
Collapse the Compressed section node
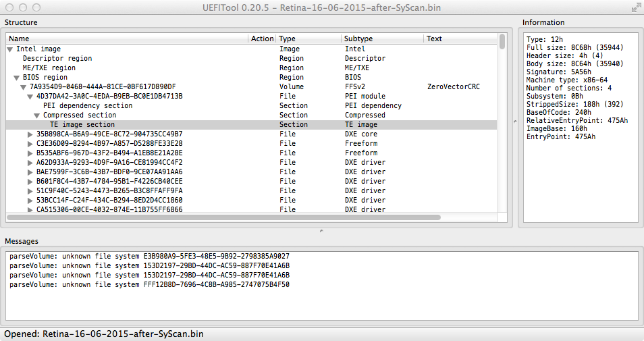[x=36, y=115]
